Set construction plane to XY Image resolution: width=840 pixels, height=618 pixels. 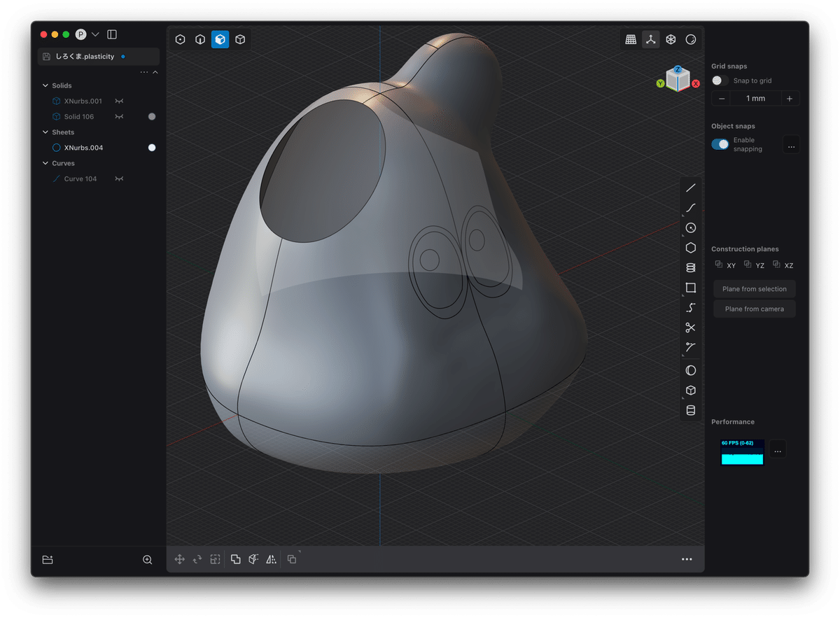click(x=725, y=265)
